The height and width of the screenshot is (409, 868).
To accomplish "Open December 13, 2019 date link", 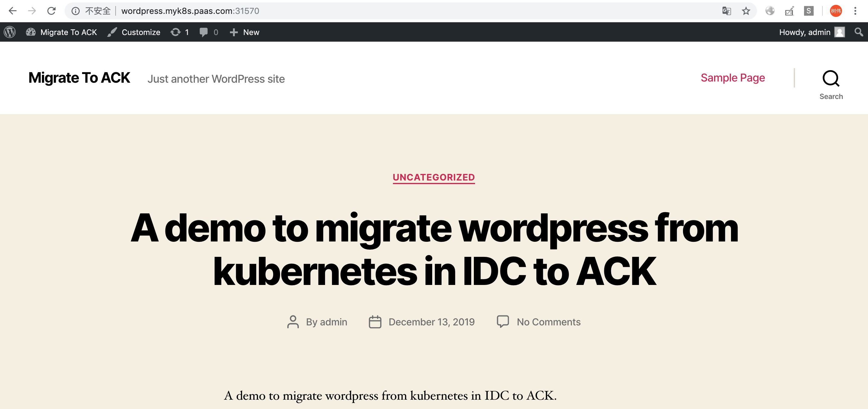I will pos(431,322).
